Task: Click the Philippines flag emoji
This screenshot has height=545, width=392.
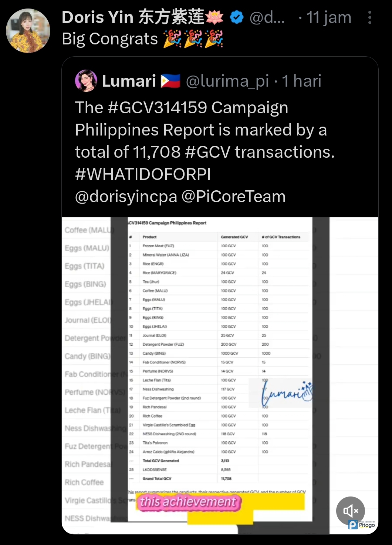Action: click(170, 81)
